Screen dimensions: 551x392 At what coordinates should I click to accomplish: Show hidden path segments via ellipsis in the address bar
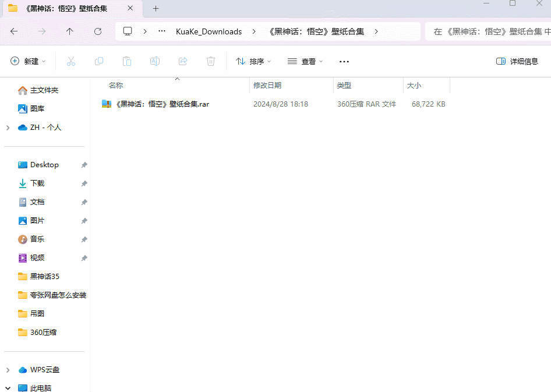162,31
